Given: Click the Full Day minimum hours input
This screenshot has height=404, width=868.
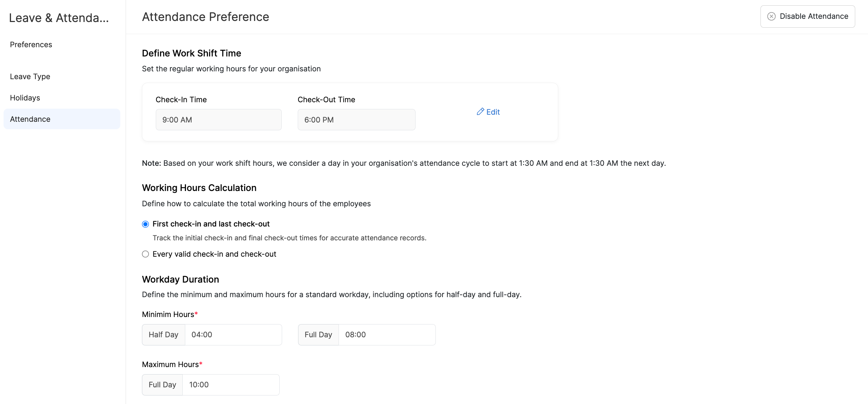Looking at the screenshot, I should [386, 335].
